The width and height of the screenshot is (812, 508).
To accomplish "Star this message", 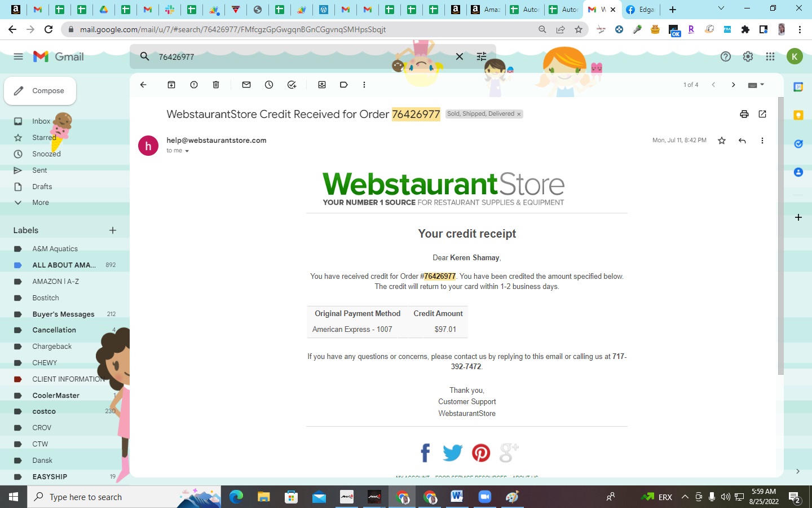I will tap(722, 141).
